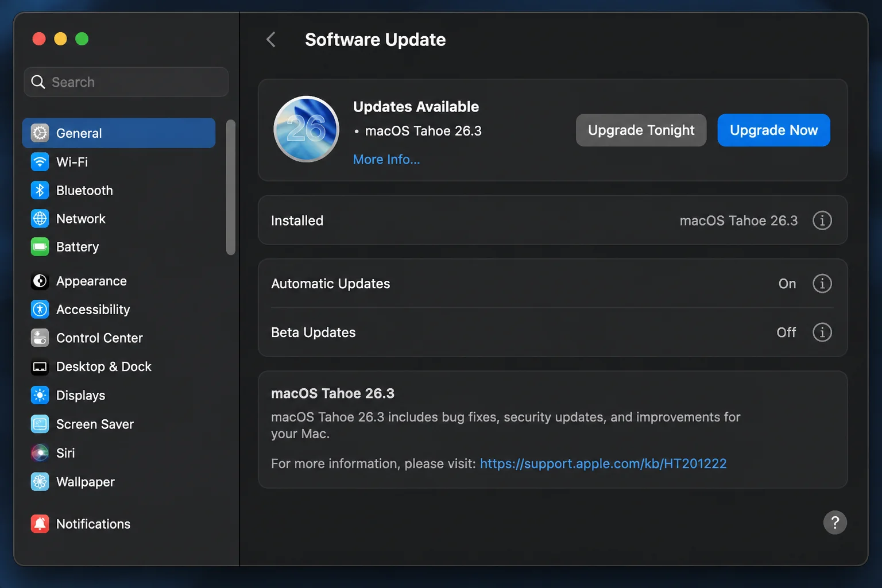
Task: Open Notifications settings
Action: tap(119, 524)
